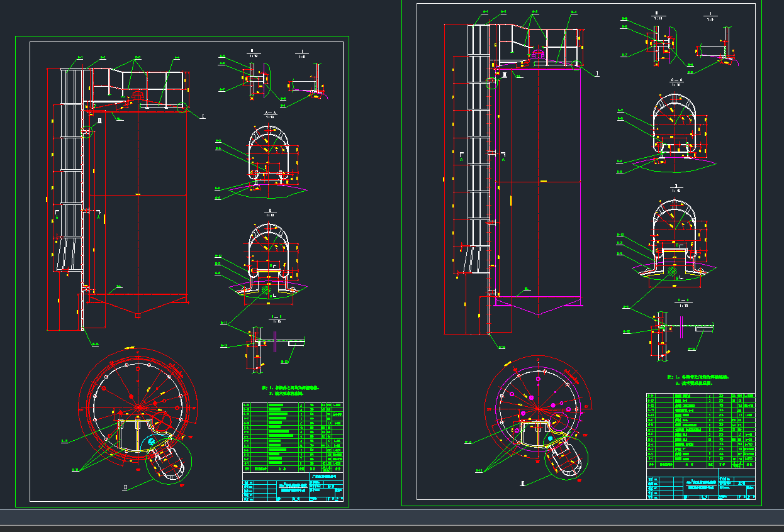This screenshot has height=532, width=784.
Task: Click the right sheet's circular plan view center
Action: (x=539, y=407)
